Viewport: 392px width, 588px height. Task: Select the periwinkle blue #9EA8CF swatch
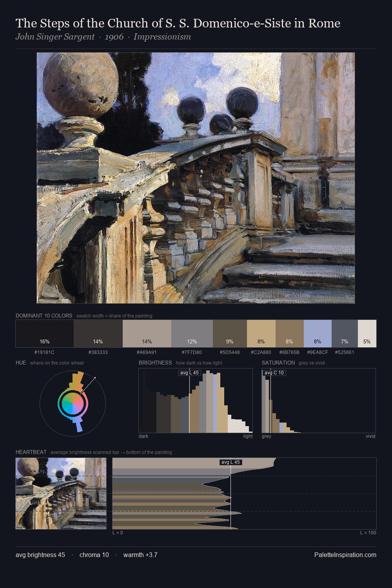pos(318,334)
